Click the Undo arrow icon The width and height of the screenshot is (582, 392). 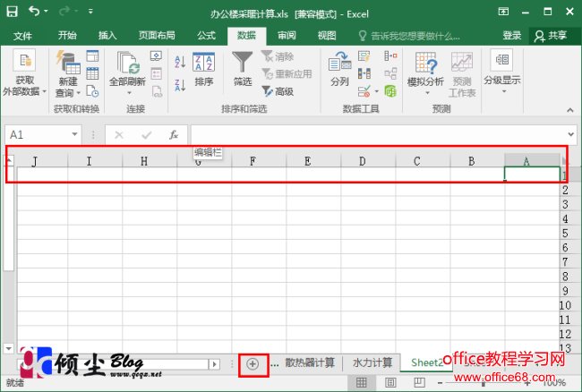(34, 12)
